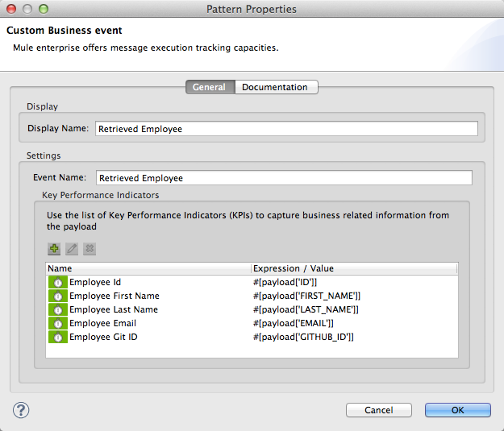
Task: Click the Employee First Name row icon
Action: [58, 296]
